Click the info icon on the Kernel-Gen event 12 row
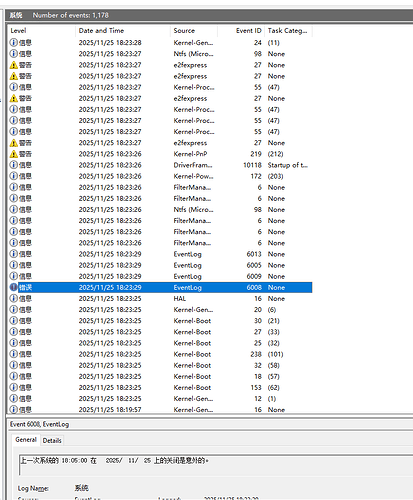This screenshot has width=413, height=500. tap(13, 398)
